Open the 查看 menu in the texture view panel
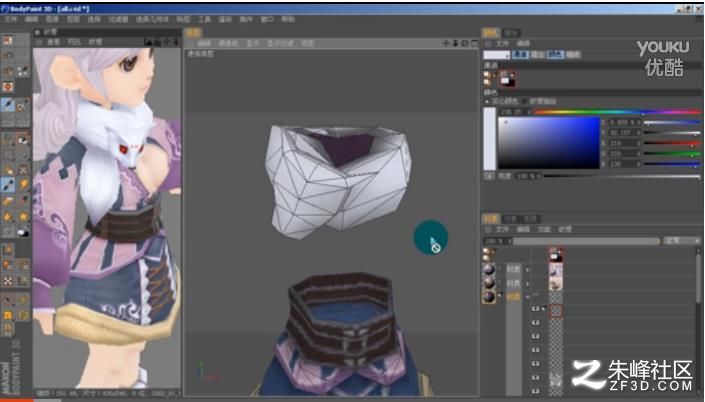Viewport: 705px width, 402px height. (x=53, y=42)
